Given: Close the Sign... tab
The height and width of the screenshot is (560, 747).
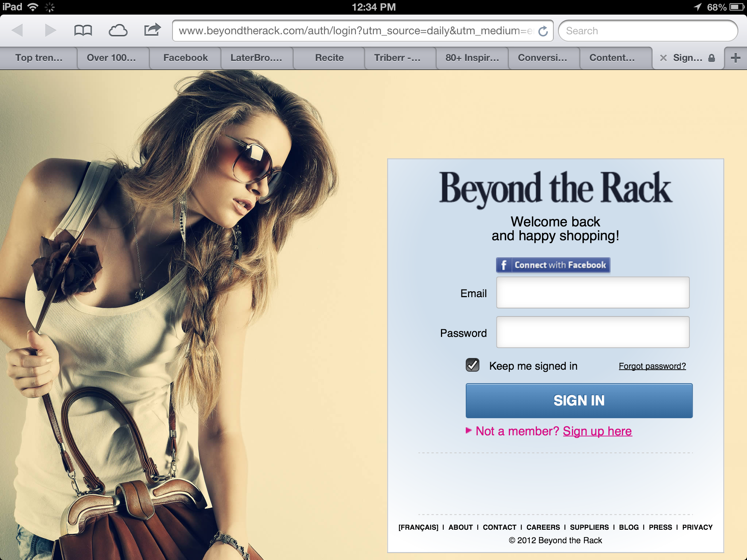Looking at the screenshot, I should (x=663, y=58).
